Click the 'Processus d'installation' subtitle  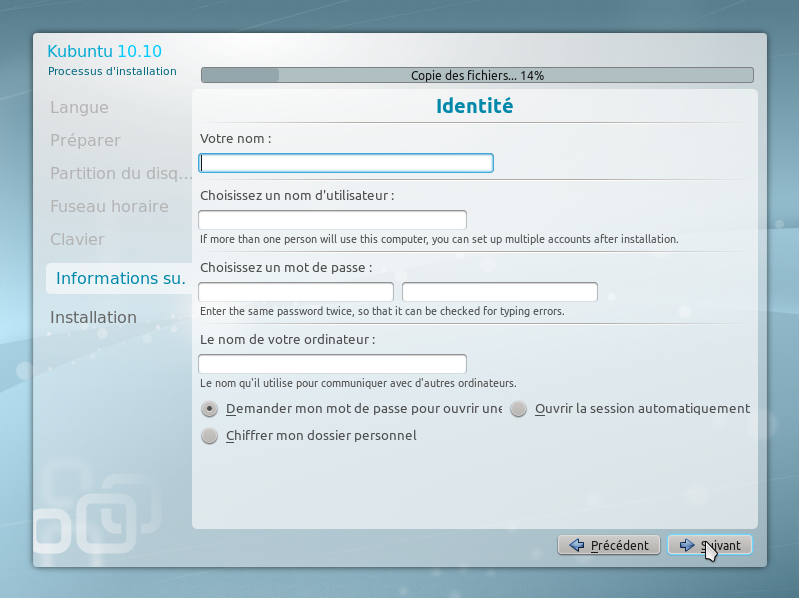(x=112, y=71)
